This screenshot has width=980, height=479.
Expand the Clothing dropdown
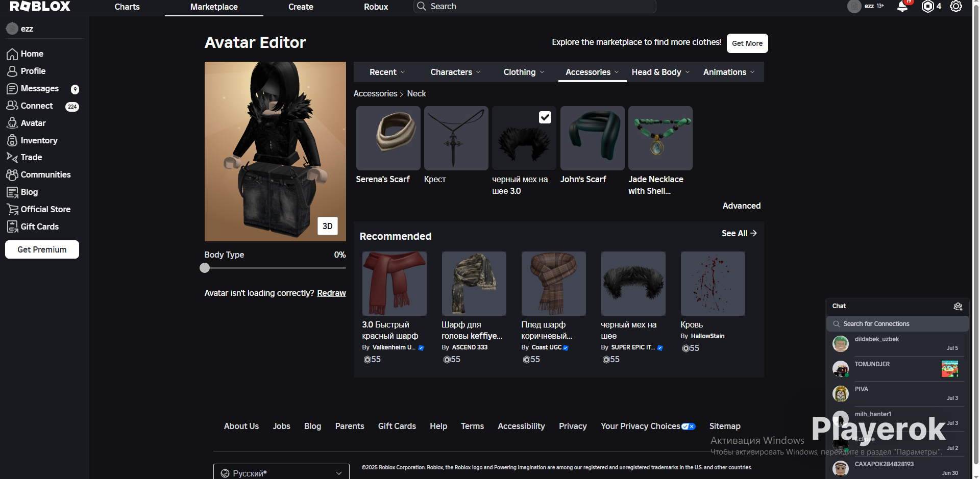point(524,72)
